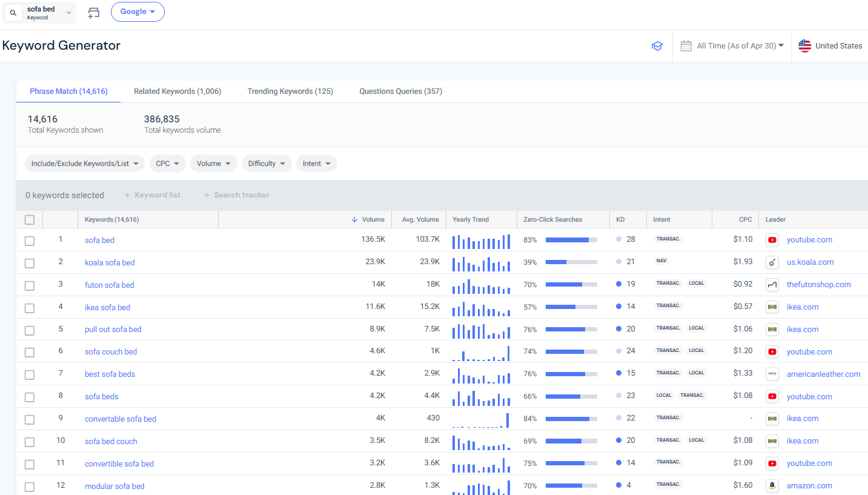Sort by the KD column header
This screenshot has height=495, width=868.
pos(620,220)
